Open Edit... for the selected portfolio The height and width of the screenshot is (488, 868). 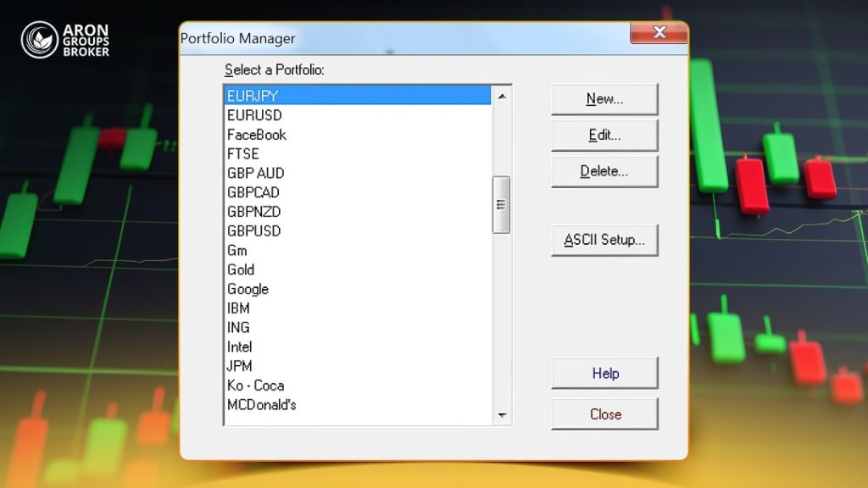pyautogui.click(x=604, y=135)
